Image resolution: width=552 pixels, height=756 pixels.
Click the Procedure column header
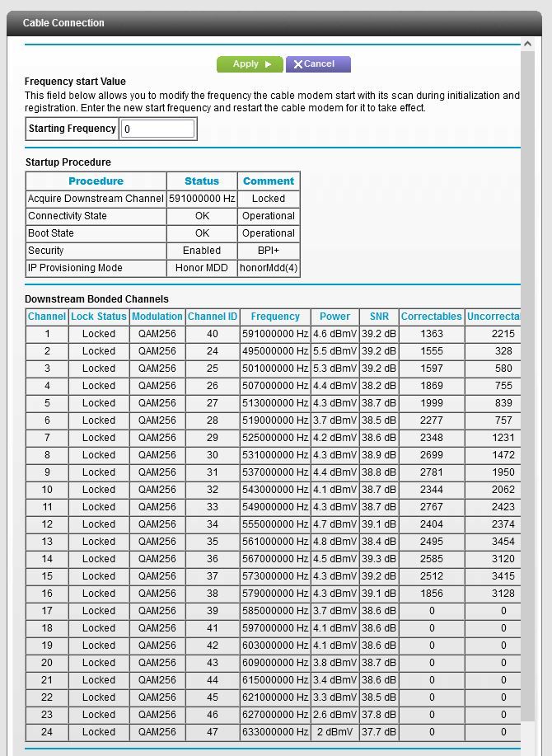[96, 181]
